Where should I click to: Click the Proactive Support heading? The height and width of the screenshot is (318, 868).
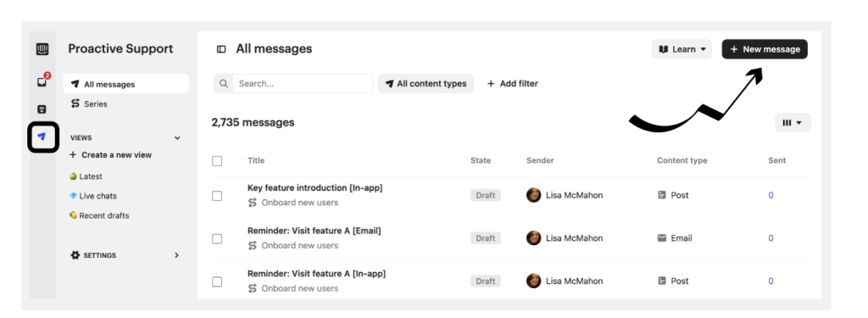click(x=120, y=48)
